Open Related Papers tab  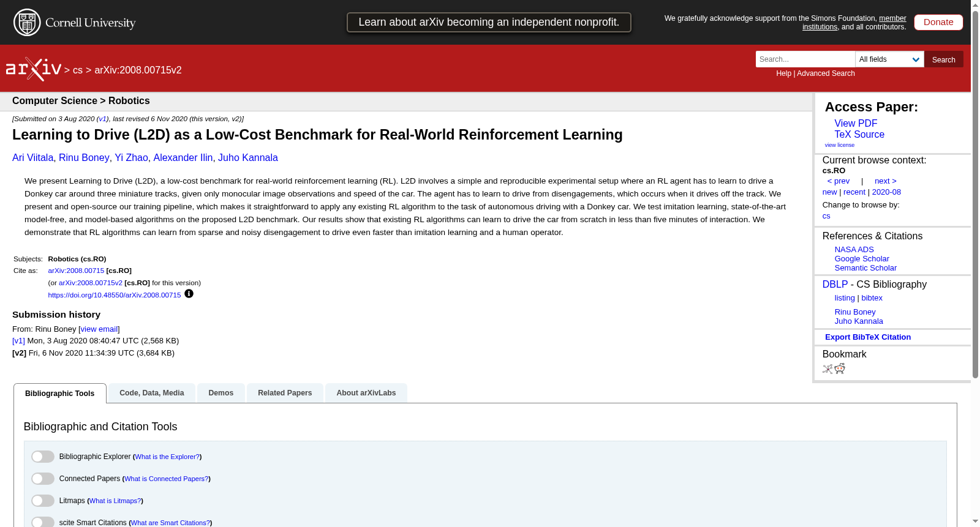pos(285,393)
